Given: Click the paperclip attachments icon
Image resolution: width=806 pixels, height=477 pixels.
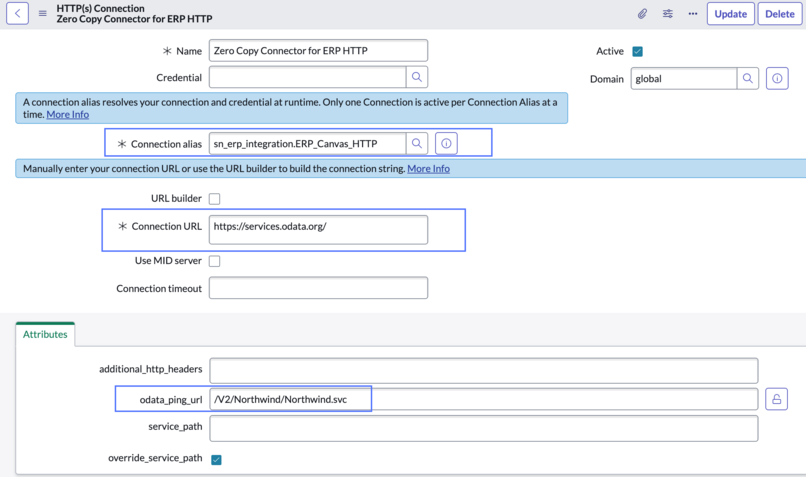Looking at the screenshot, I should [643, 14].
